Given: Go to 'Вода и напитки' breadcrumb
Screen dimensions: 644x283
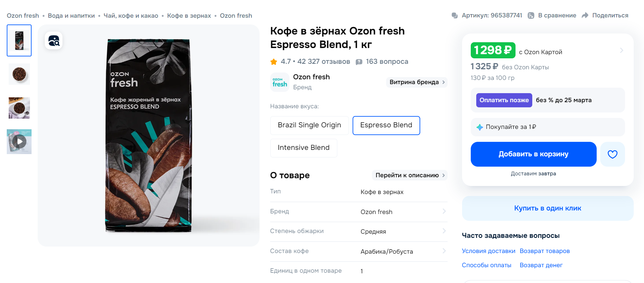Looking at the screenshot, I should [71, 16].
